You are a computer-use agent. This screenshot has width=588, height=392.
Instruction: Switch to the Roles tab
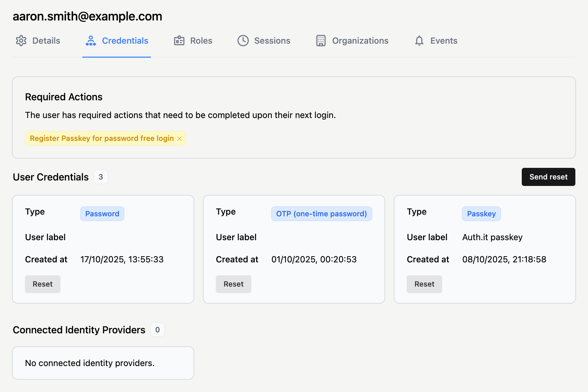201,41
